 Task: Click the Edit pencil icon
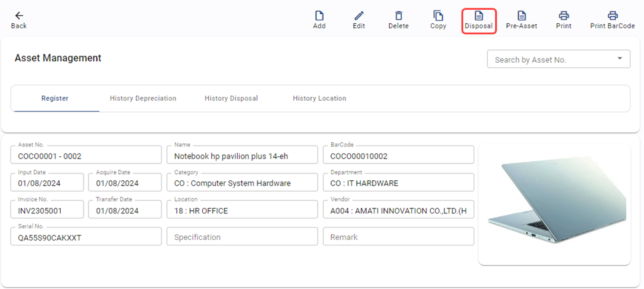click(x=359, y=16)
